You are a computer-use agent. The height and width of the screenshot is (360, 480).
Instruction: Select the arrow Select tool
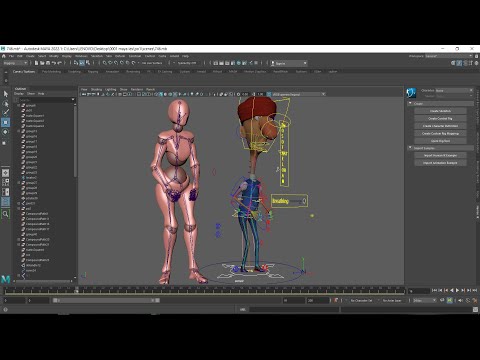6,94
